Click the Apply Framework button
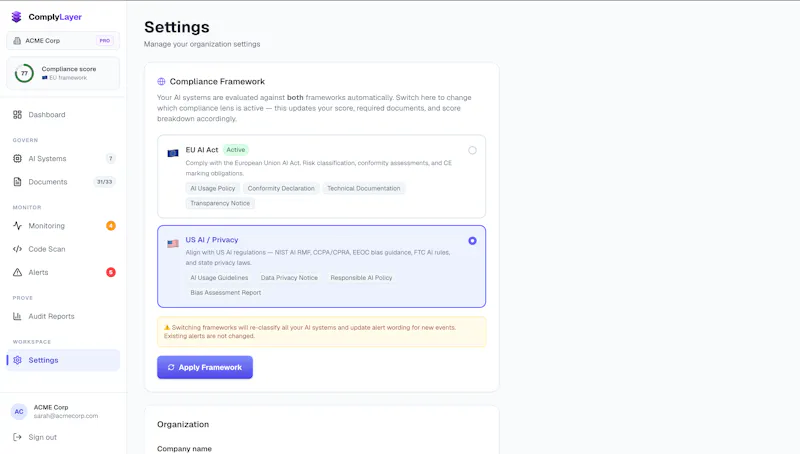The width and height of the screenshot is (800, 454). (205, 367)
